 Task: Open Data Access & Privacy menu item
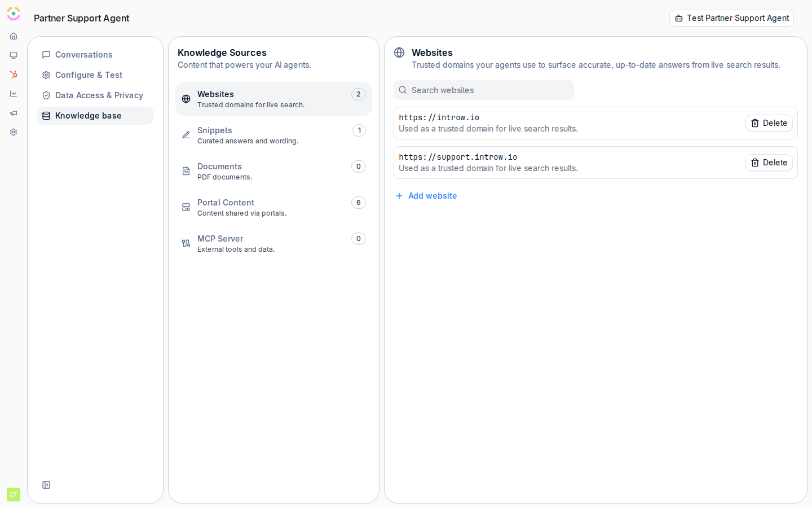tap(95, 95)
